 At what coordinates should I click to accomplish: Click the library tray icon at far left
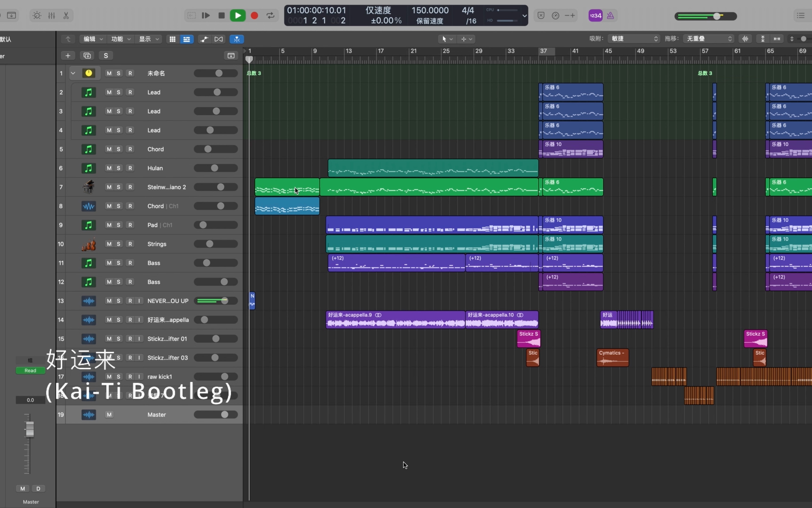[x=12, y=15]
